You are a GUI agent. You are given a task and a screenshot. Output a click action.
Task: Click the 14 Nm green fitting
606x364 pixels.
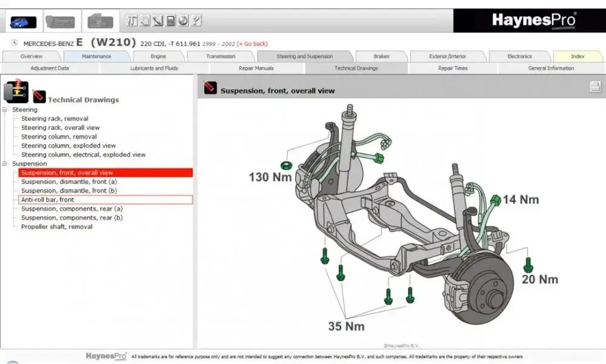click(495, 200)
